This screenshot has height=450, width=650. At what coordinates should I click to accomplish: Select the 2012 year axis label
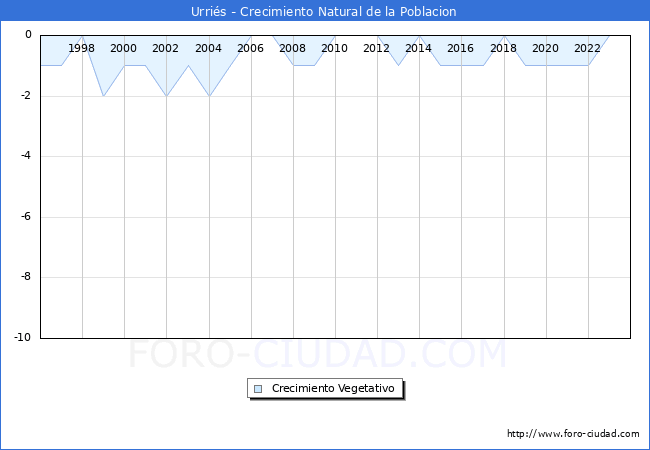[x=377, y=48]
